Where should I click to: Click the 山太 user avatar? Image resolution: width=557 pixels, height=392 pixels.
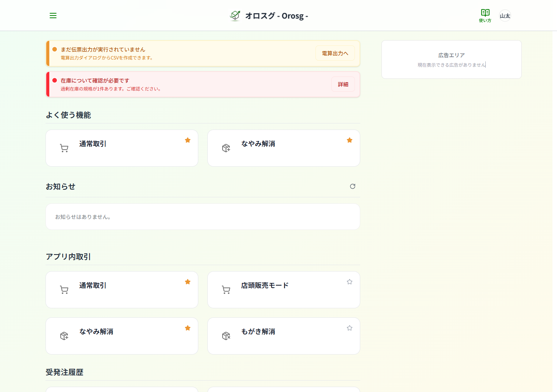[505, 16]
